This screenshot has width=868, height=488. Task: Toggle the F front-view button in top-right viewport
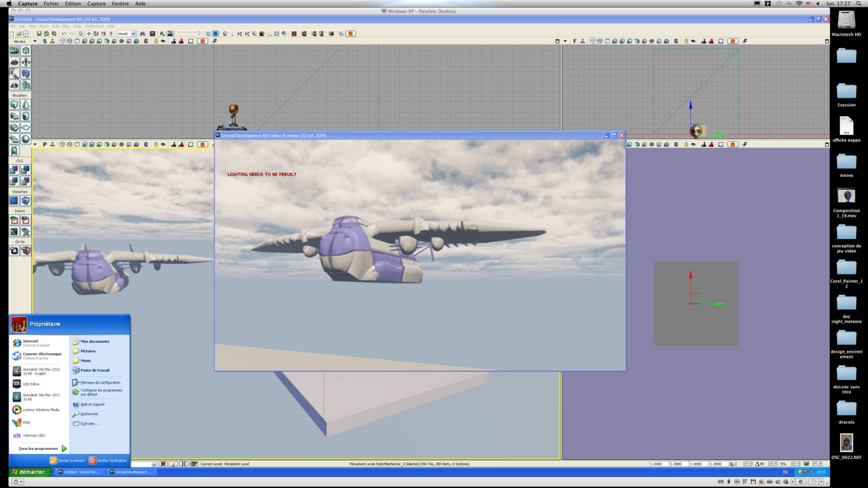point(575,41)
